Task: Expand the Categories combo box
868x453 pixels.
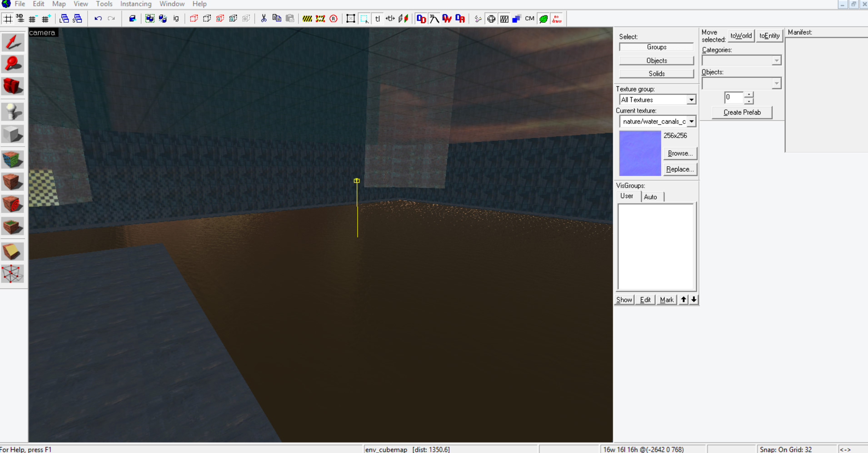Action: [x=776, y=60]
